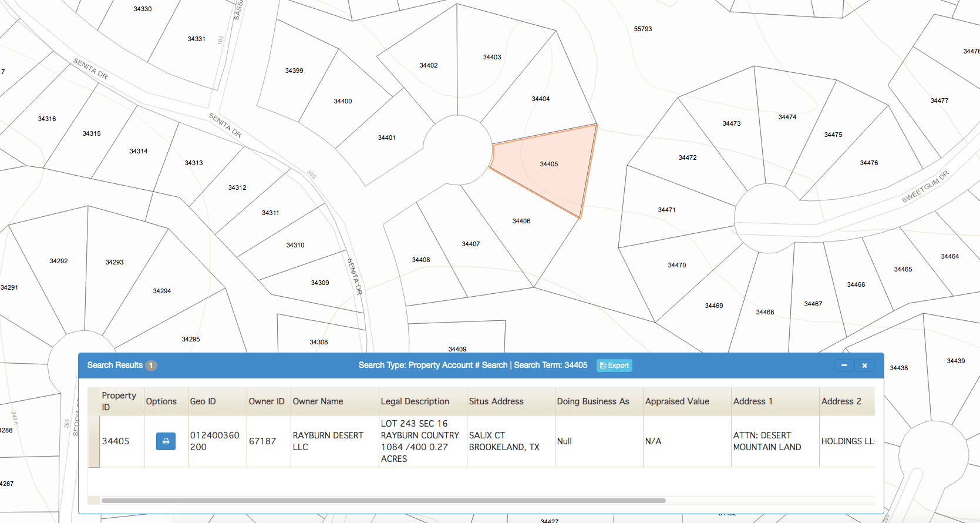Select parcel 34310 on the map

tap(295, 245)
